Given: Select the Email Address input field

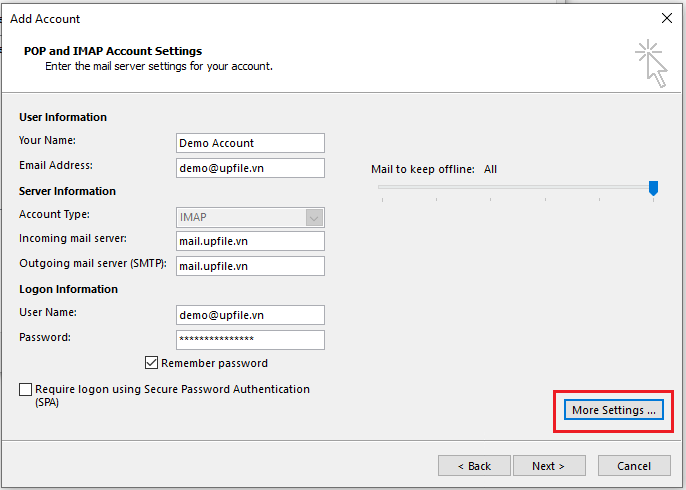Looking at the screenshot, I should point(250,168).
